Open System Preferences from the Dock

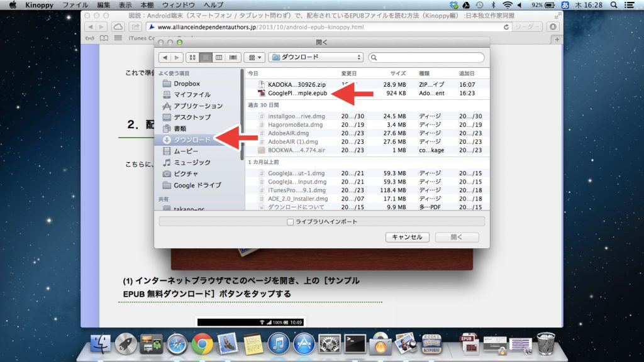pos(329,344)
